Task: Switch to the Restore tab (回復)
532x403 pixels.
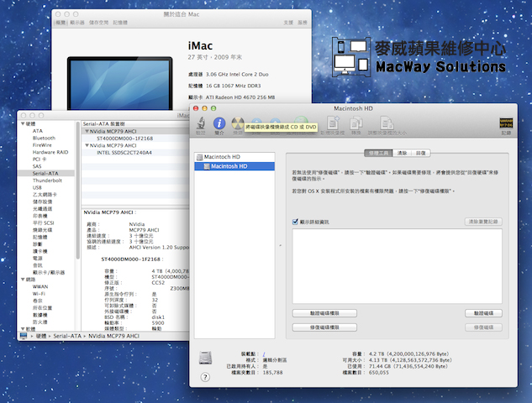Action: (421, 153)
